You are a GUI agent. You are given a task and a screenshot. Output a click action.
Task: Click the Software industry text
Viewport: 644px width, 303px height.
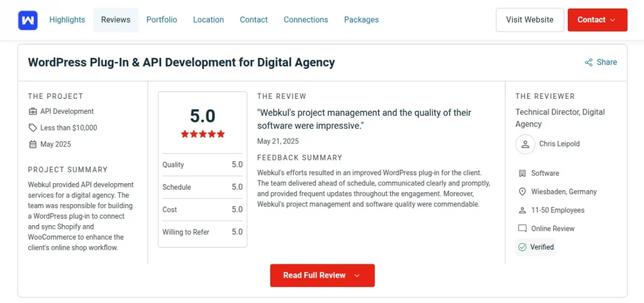[x=545, y=173]
